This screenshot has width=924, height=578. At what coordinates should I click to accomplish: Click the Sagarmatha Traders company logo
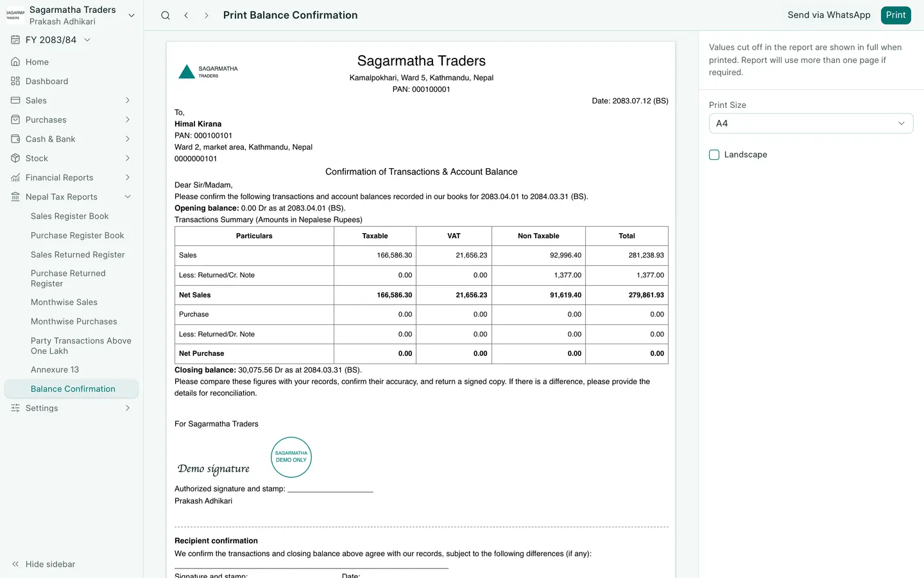coord(15,15)
